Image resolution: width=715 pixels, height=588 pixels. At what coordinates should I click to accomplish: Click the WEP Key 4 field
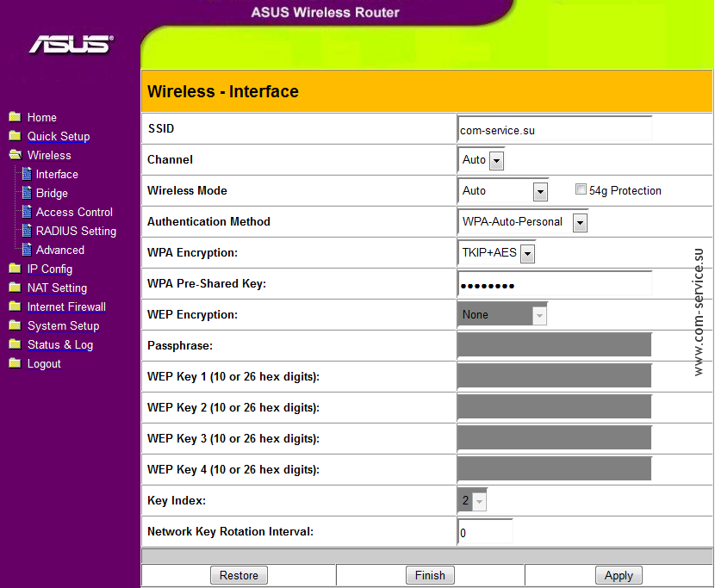pyautogui.click(x=555, y=468)
